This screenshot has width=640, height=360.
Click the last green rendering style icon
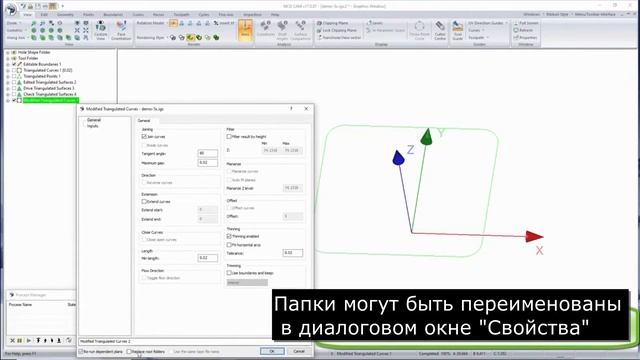(x=216, y=38)
